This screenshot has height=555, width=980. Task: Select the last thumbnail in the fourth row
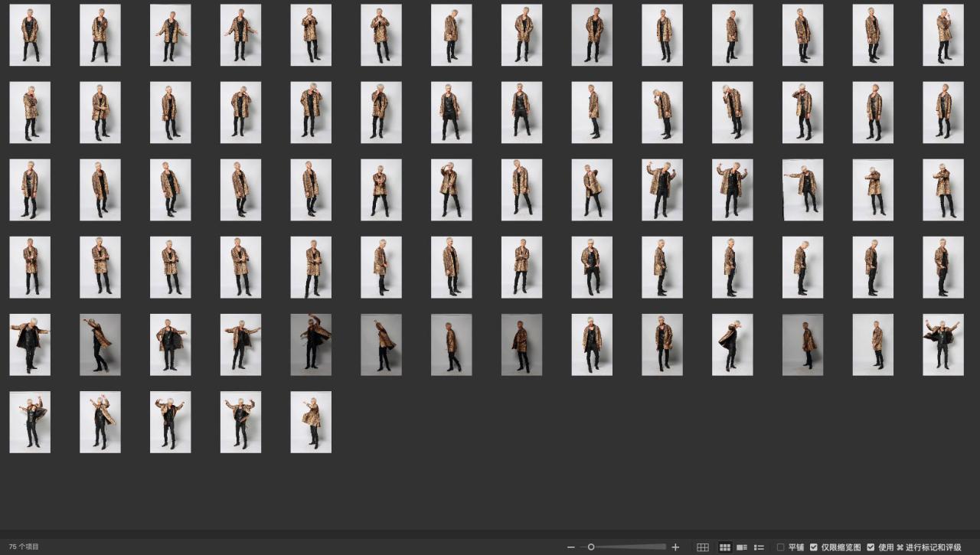point(942,267)
